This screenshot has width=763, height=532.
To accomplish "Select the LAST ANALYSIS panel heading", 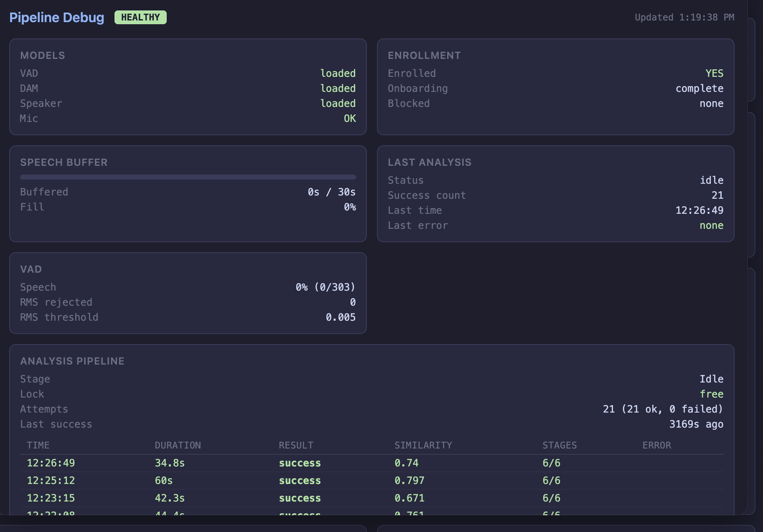I will [x=430, y=162].
